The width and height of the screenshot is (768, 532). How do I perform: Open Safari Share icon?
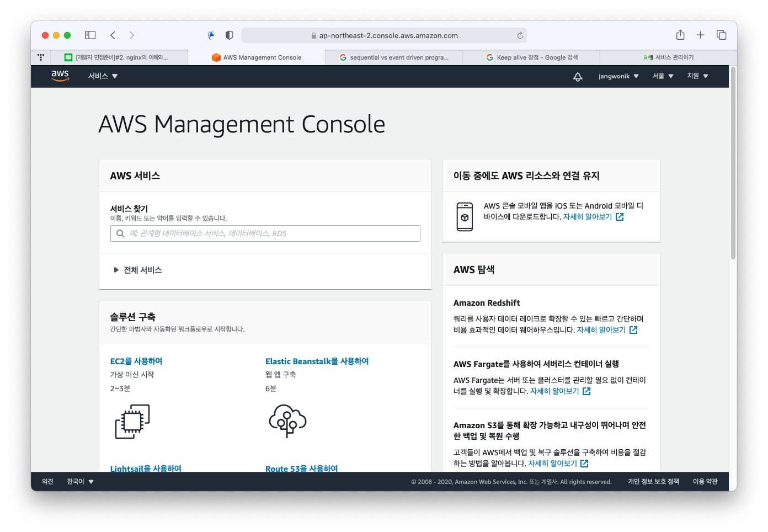click(680, 35)
